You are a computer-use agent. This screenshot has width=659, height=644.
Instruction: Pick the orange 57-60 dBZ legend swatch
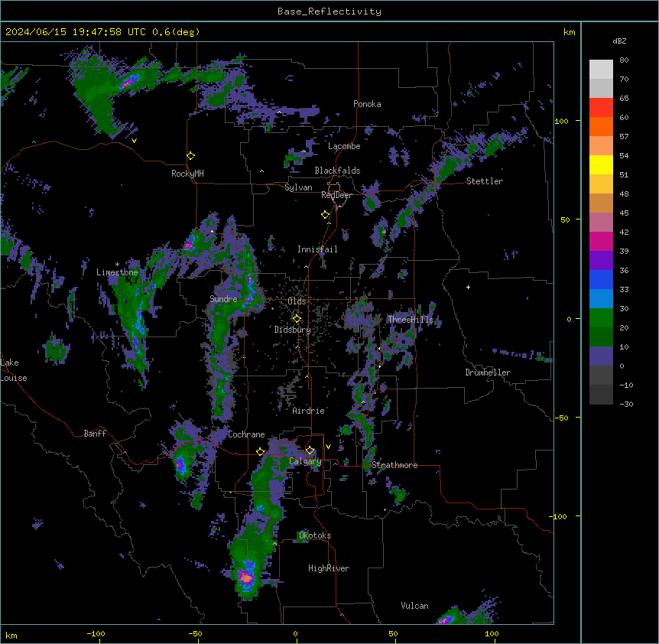click(x=601, y=127)
